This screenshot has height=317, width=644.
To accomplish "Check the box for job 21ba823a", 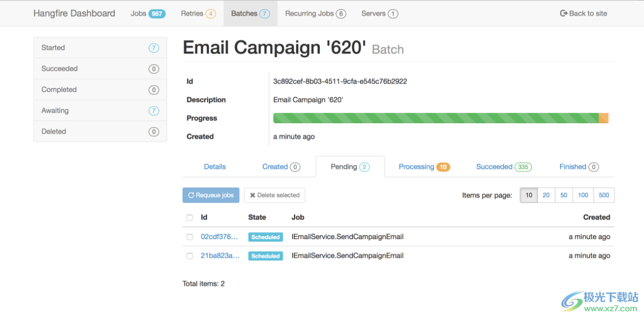I will [x=189, y=256].
